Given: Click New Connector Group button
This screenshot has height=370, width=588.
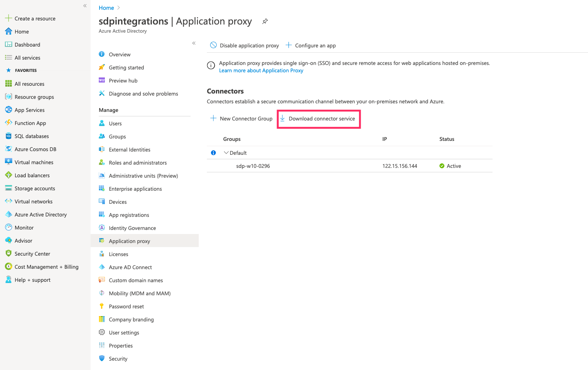Looking at the screenshot, I should 241,118.
